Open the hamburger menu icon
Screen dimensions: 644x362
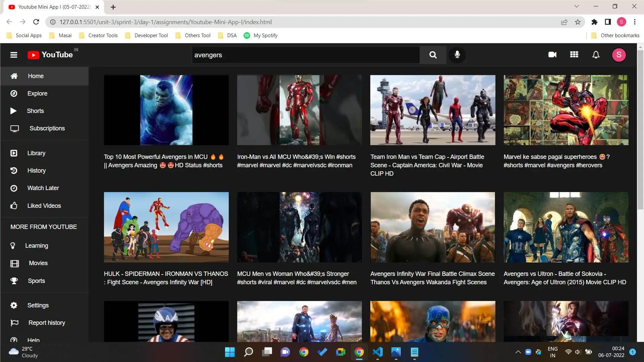(x=14, y=55)
